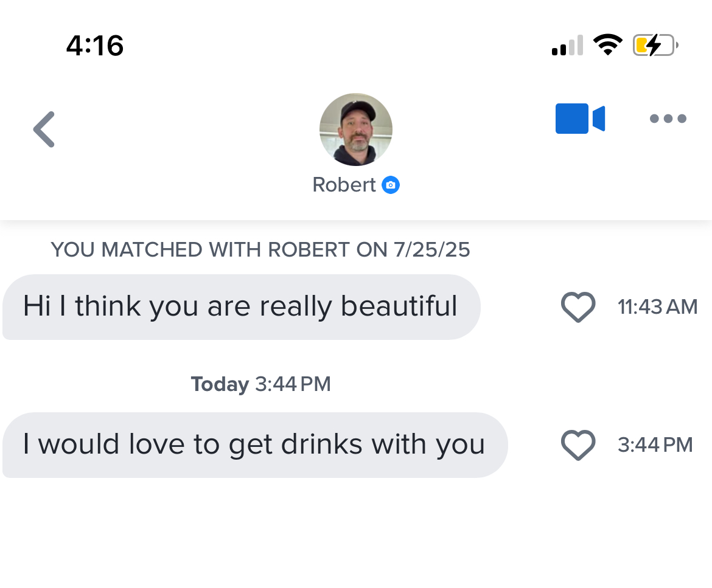Start a video call with Robert
The height and width of the screenshot is (588, 712).
coord(580,119)
